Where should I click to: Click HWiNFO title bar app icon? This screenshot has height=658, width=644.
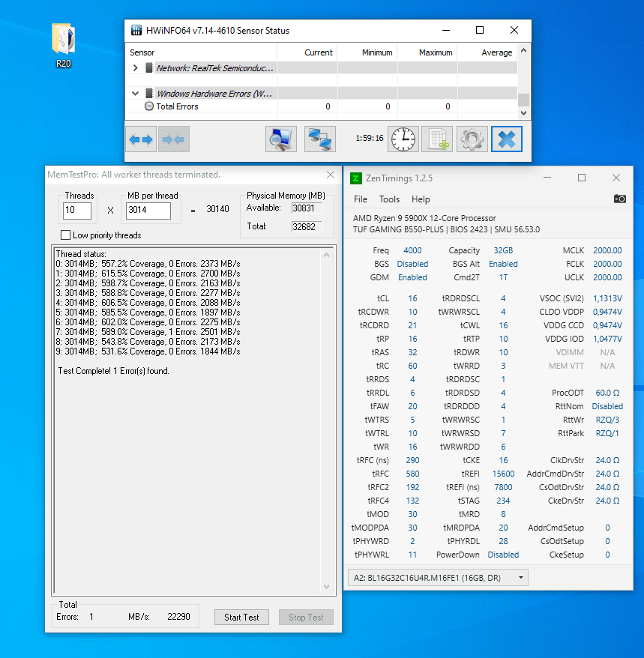click(x=136, y=31)
